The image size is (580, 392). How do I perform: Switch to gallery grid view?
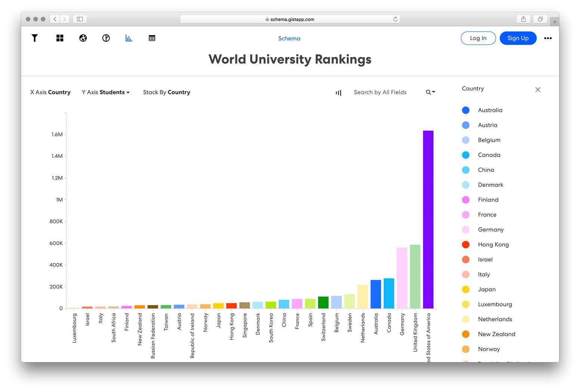point(60,38)
